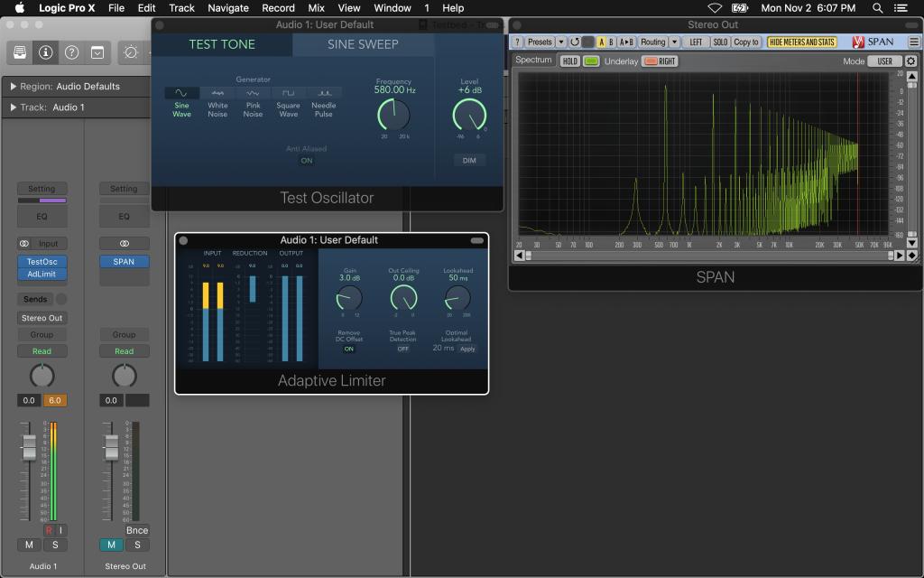Switch to the TEST TONE tab
Screen dimensions: 924x578
222,44
